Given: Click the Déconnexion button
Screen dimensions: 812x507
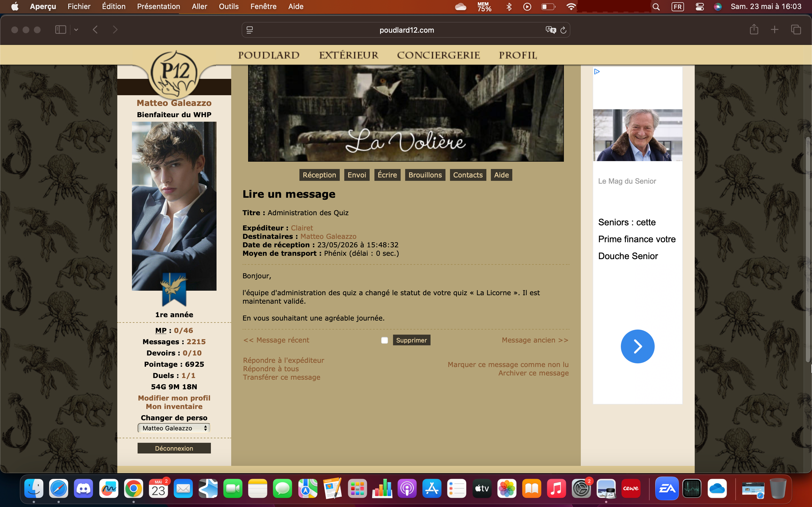Looking at the screenshot, I should pos(174,448).
